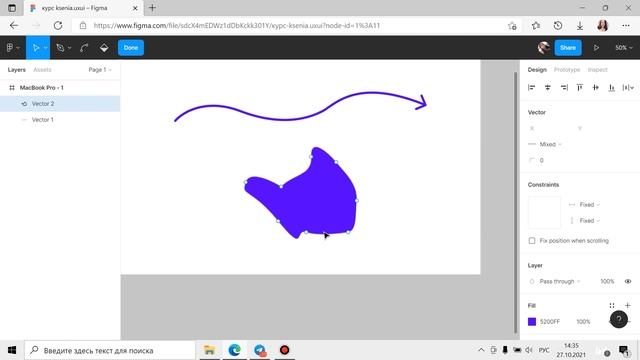Open the tab actions menu icon
This screenshot has width=640, height=360.
[x=12, y=8]
